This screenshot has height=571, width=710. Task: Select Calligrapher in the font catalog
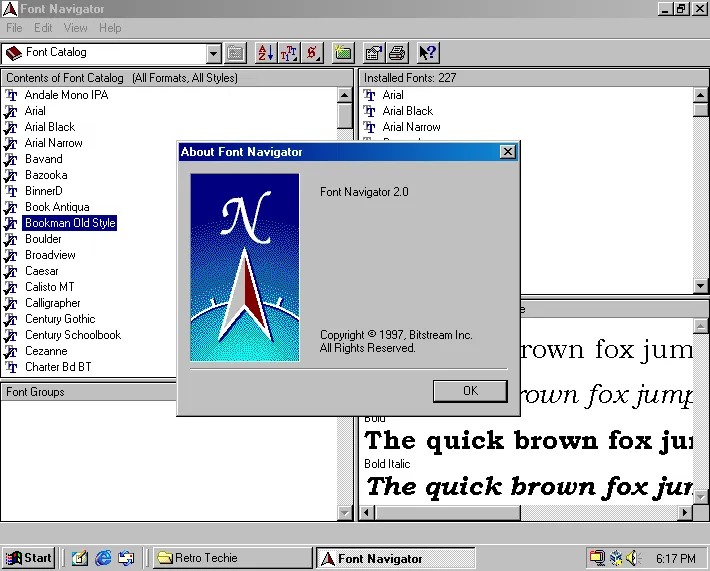tap(53, 303)
